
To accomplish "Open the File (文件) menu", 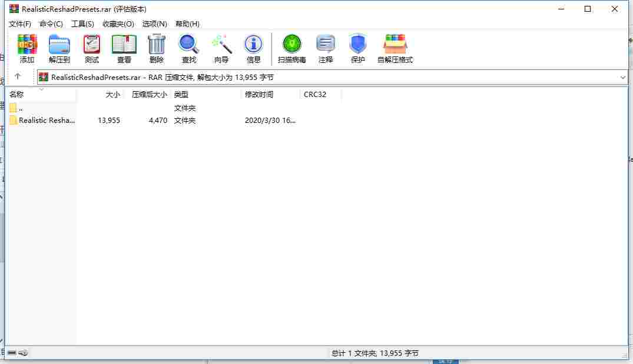I will coord(20,24).
